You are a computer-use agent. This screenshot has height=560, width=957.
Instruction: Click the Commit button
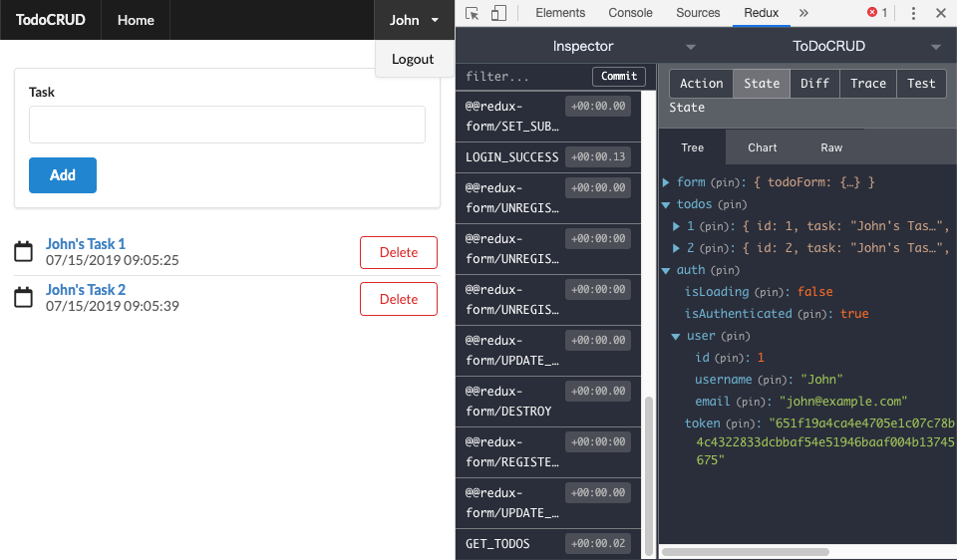tap(619, 77)
